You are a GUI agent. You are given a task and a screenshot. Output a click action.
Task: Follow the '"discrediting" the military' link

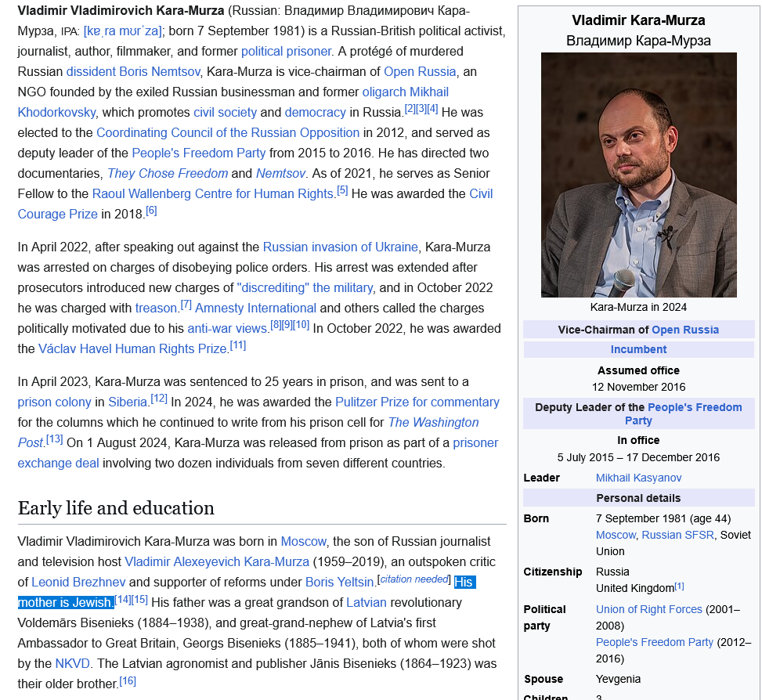[305, 289]
